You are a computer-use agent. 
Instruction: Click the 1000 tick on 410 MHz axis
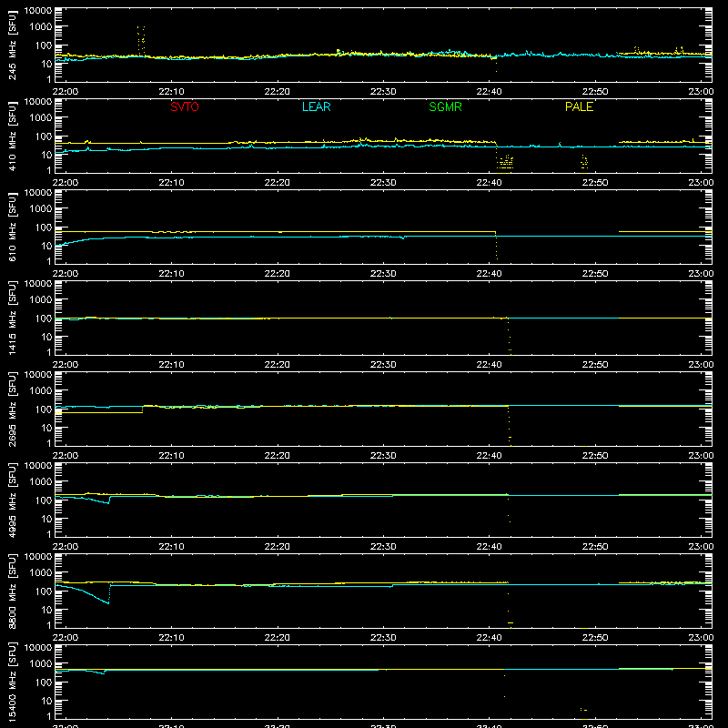point(41,118)
